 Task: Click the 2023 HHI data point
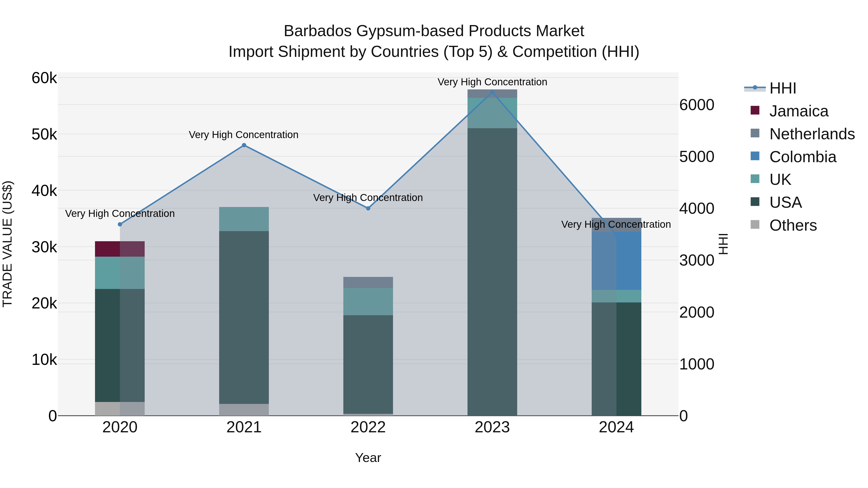492,92
